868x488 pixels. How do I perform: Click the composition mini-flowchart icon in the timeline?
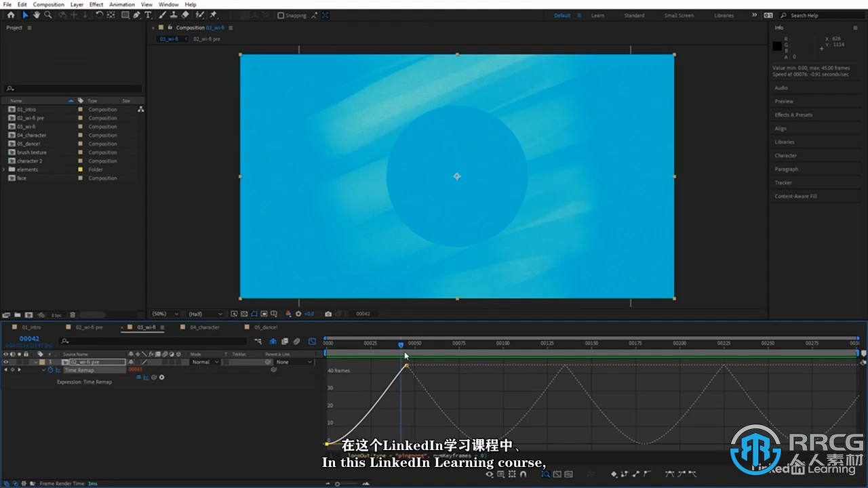(x=258, y=341)
